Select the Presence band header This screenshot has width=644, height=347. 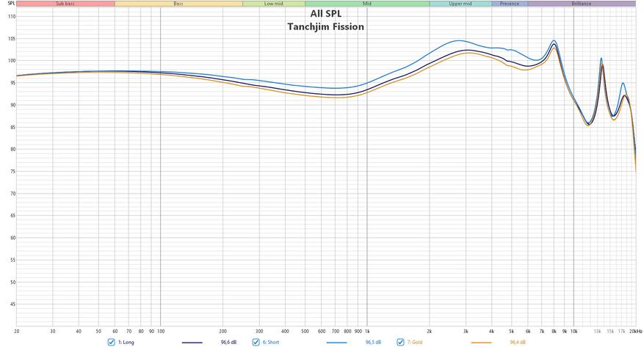coord(510,4)
